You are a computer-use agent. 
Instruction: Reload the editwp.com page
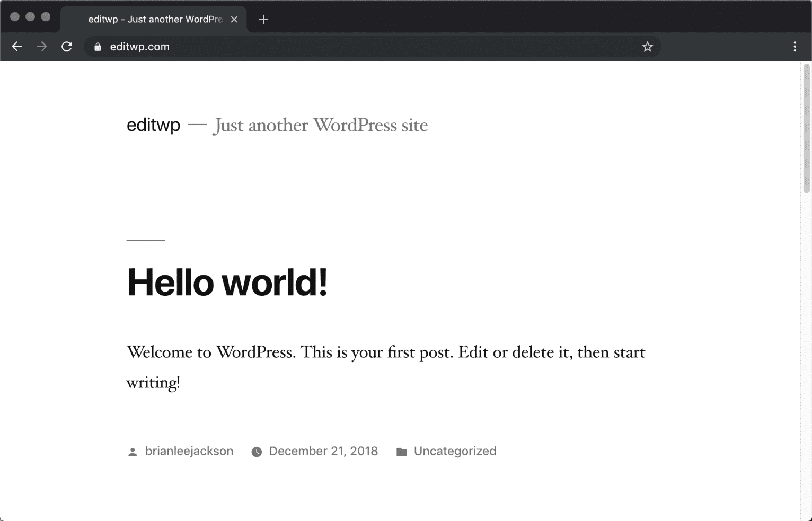(67, 47)
